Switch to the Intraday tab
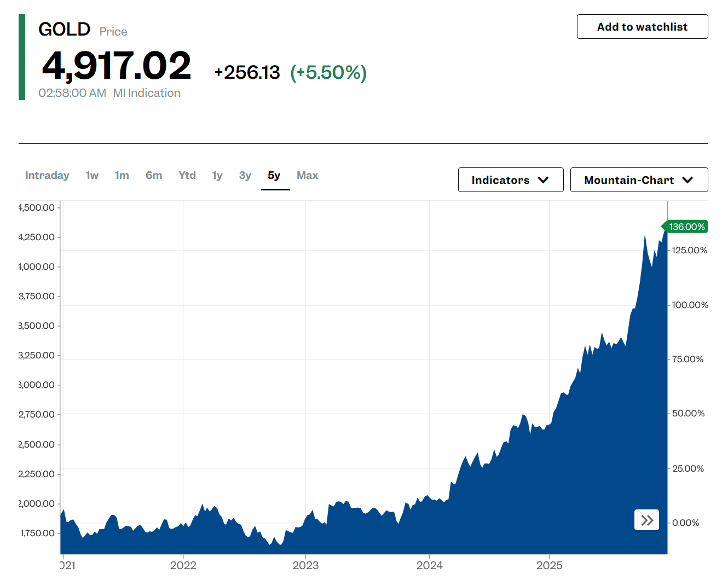The image size is (728, 580). point(47,175)
